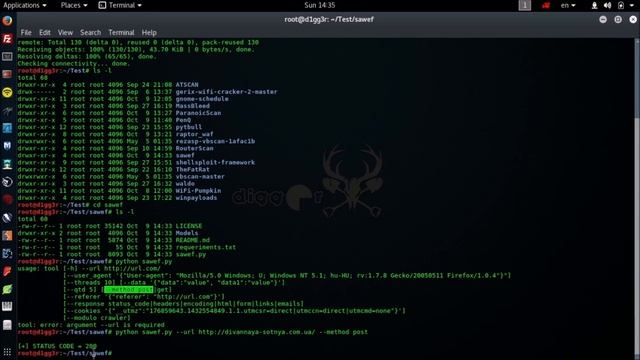
Task: Click the microphone icon in top bar
Action: pos(594,5)
